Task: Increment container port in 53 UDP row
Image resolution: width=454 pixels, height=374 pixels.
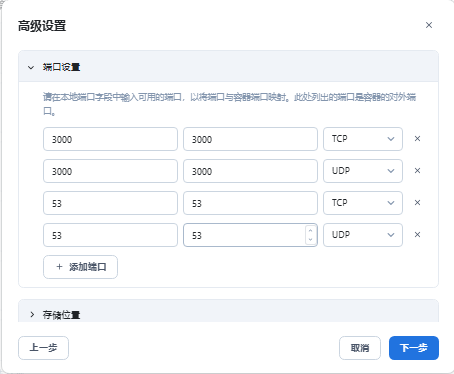Action: pyautogui.click(x=310, y=231)
